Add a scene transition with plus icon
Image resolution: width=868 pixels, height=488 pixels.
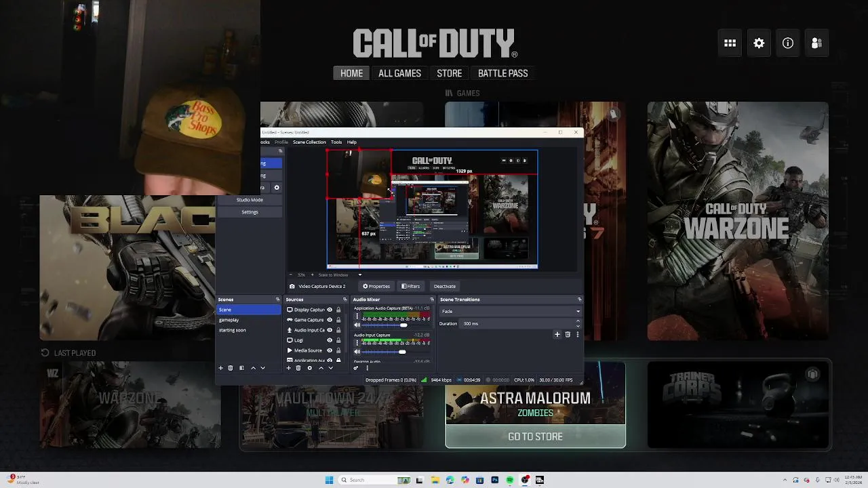tap(557, 334)
